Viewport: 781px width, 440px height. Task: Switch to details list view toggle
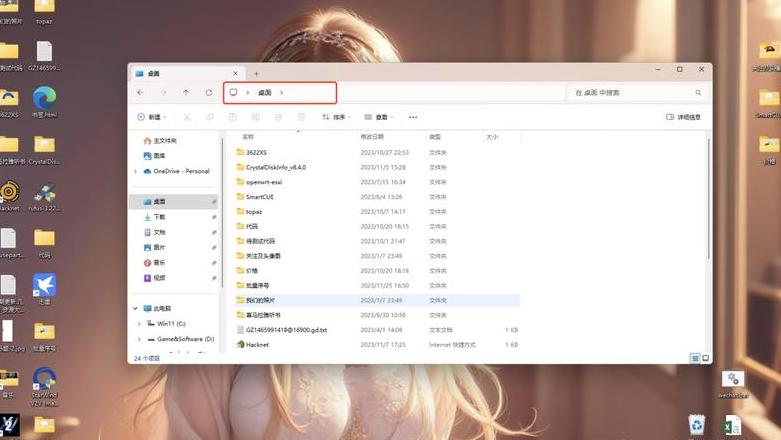coord(695,358)
